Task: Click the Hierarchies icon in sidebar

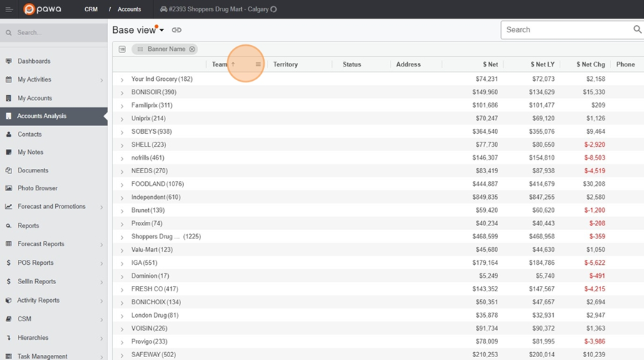Action: tap(9, 338)
